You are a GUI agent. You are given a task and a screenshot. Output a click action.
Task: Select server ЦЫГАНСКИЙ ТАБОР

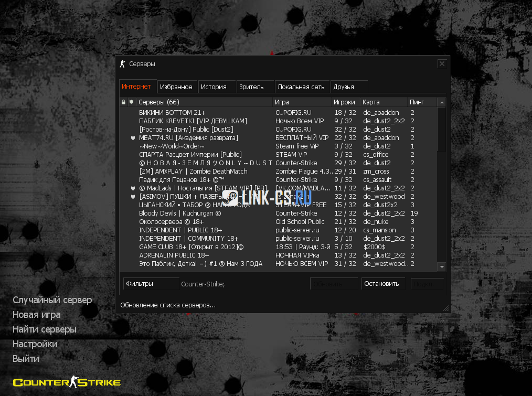click(x=278, y=205)
